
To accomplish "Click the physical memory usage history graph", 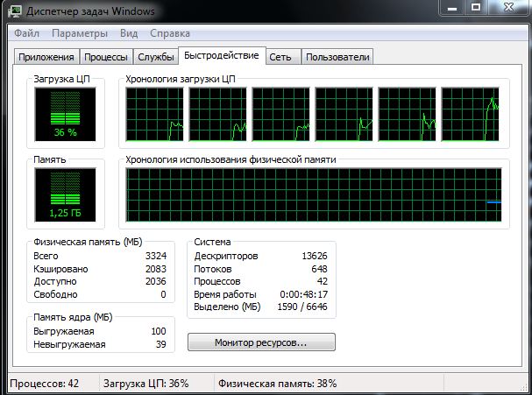I will (x=314, y=195).
